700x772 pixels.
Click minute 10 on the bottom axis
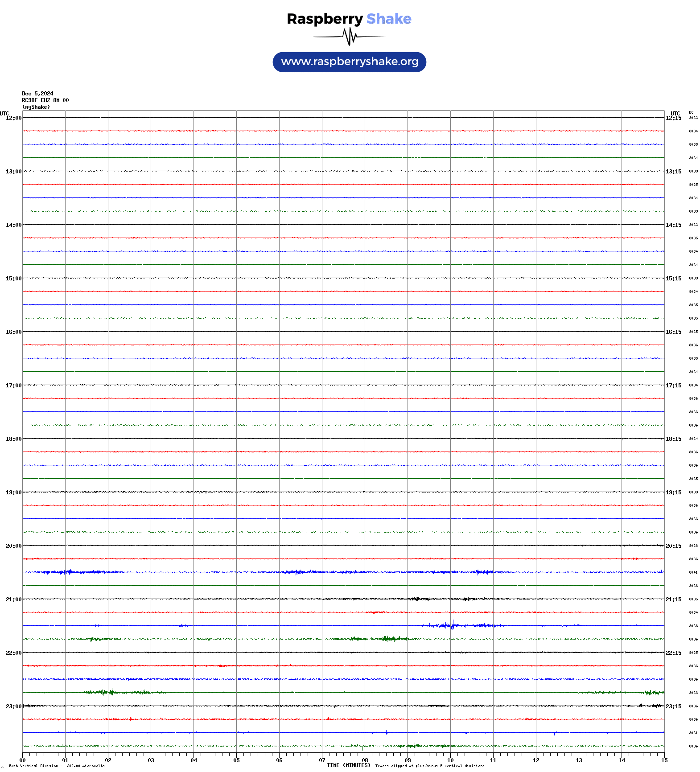click(450, 760)
